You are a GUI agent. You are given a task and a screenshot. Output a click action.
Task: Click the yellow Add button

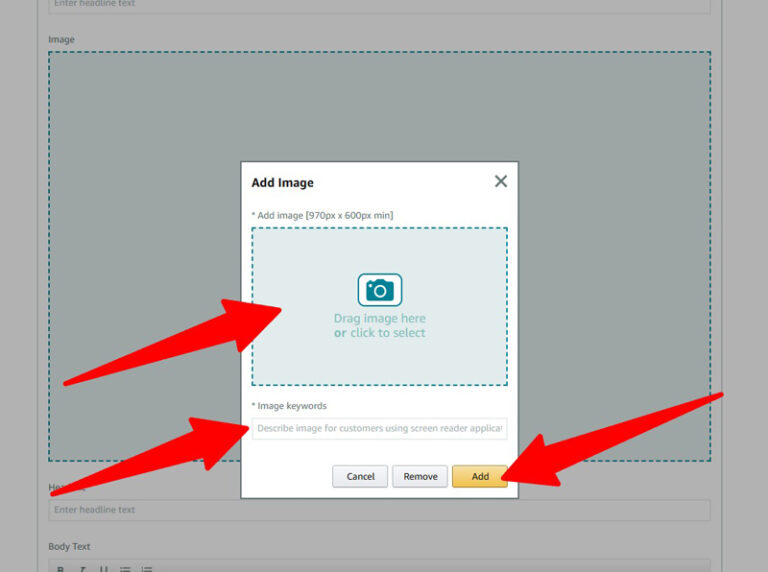[480, 476]
